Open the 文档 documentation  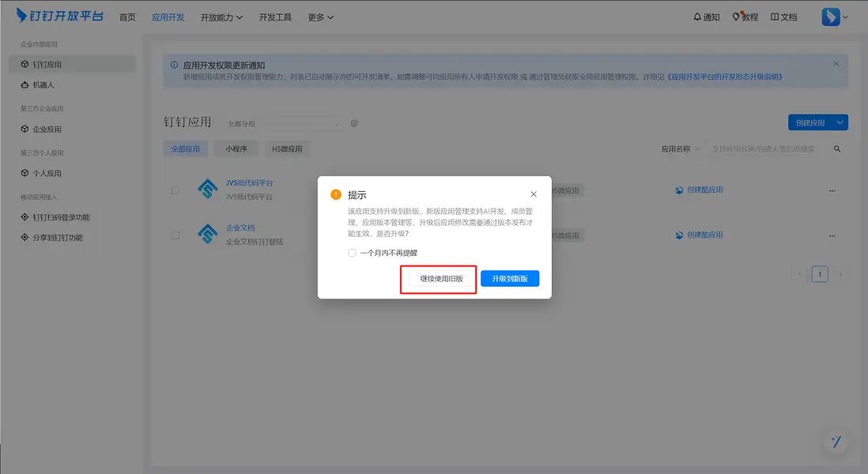tap(783, 17)
